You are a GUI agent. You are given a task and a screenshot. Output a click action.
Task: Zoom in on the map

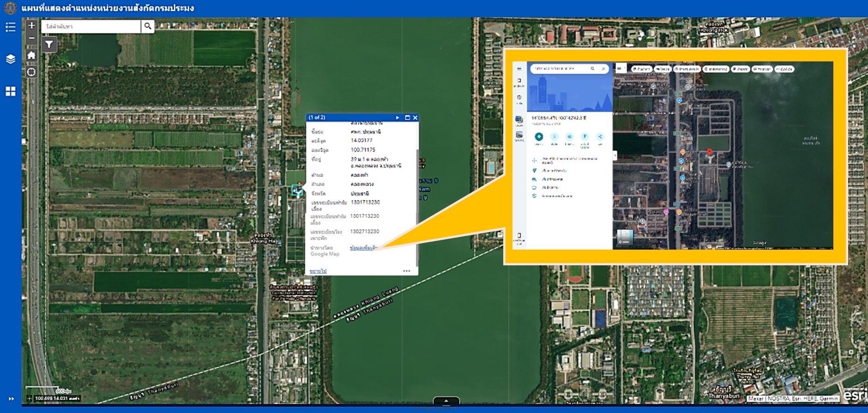click(x=31, y=26)
